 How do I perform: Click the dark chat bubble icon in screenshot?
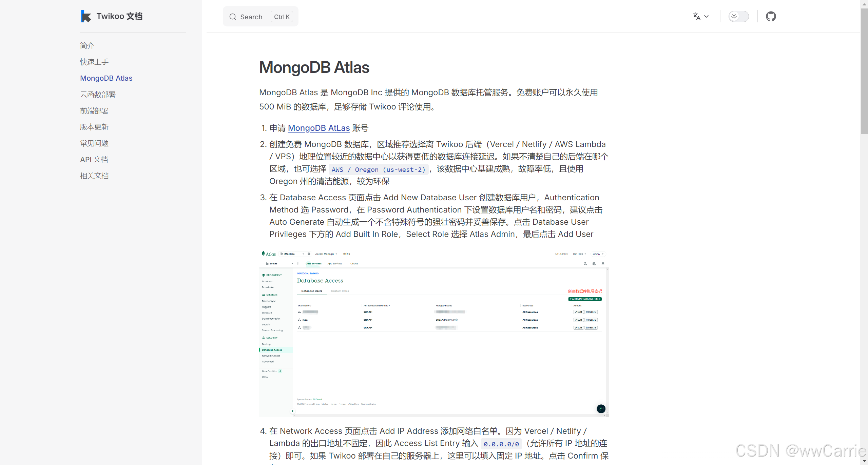point(601,409)
